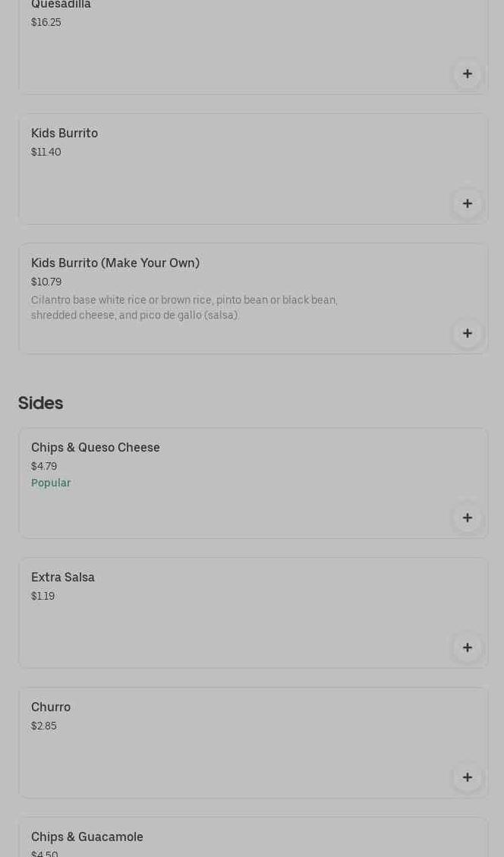Open the Chips & Guacamole item
Image resolution: width=504 pixels, height=857 pixels.
point(87,837)
